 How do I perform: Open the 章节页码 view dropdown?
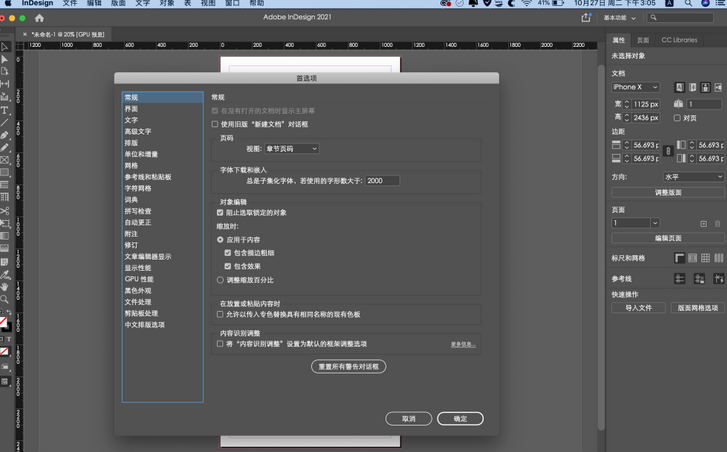click(292, 149)
